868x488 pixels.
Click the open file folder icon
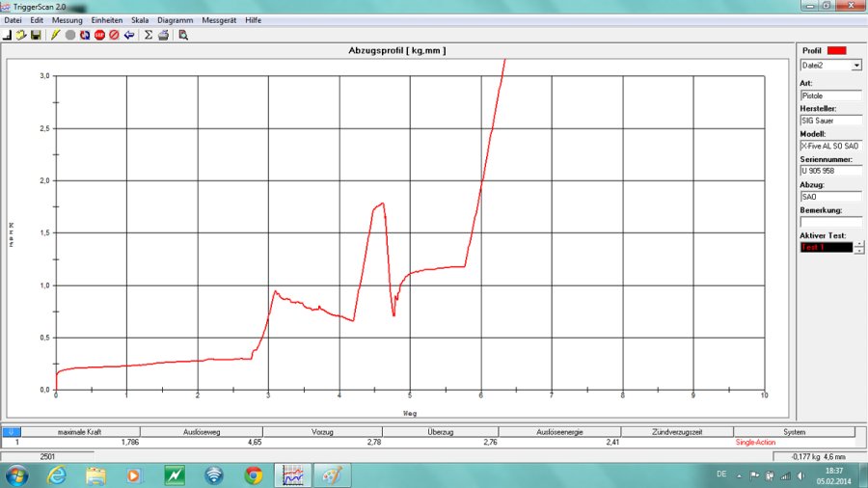[20, 35]
